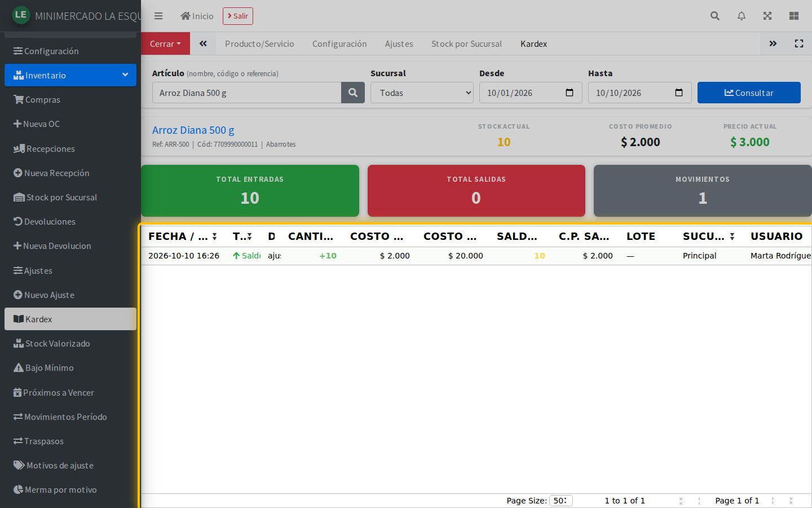Switch to Ajustes tab
This screenshot has height=508, width=812.
point(399,43)
